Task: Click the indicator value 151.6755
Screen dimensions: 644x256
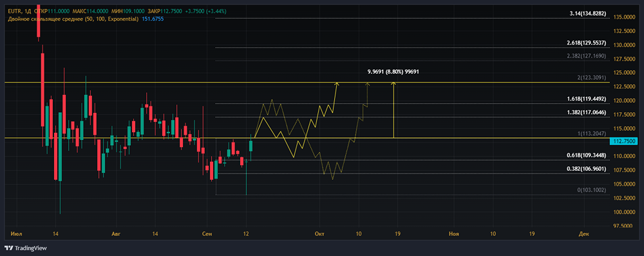Action: click(x=153, y=19)
